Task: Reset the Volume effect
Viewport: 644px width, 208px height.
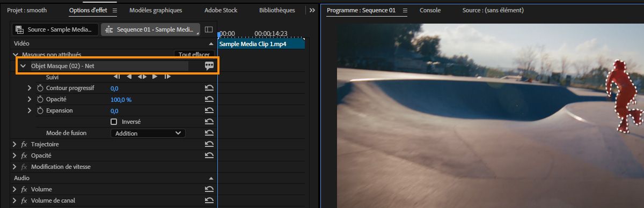Action: pos(209,189)
